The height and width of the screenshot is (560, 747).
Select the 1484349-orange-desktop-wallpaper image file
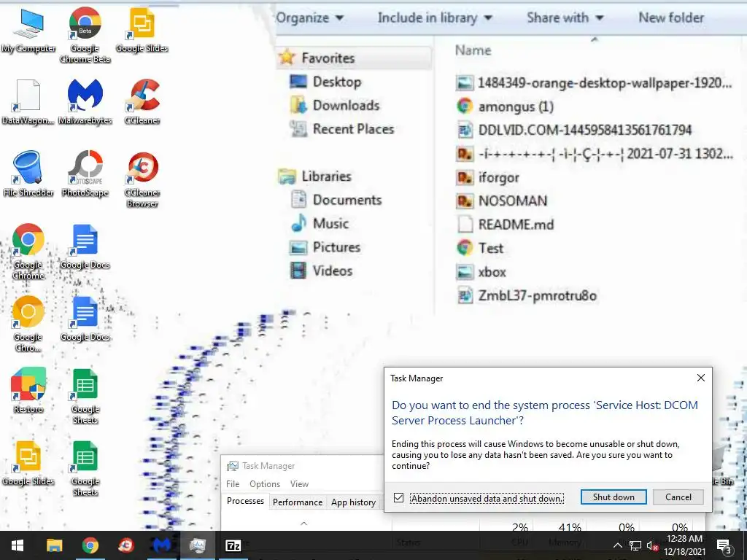tap(594, 83)
